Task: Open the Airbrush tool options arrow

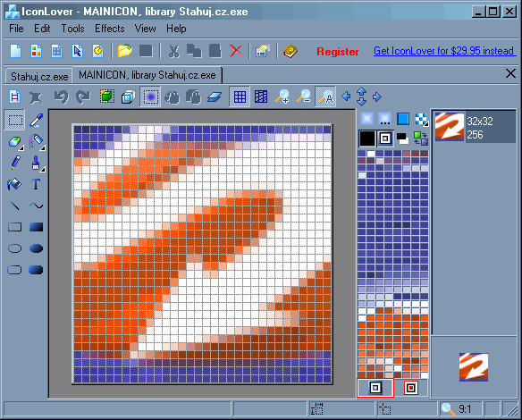Action: point(43,148)
